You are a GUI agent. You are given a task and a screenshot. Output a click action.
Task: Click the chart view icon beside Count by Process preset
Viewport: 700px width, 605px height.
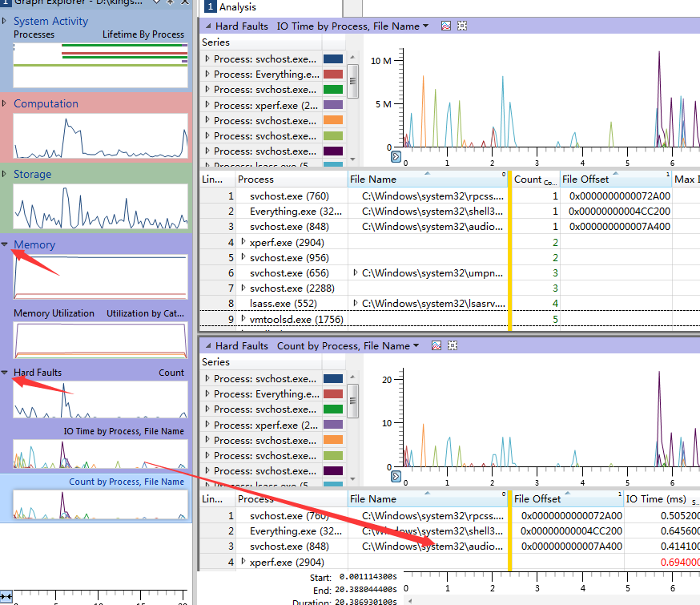436,345
